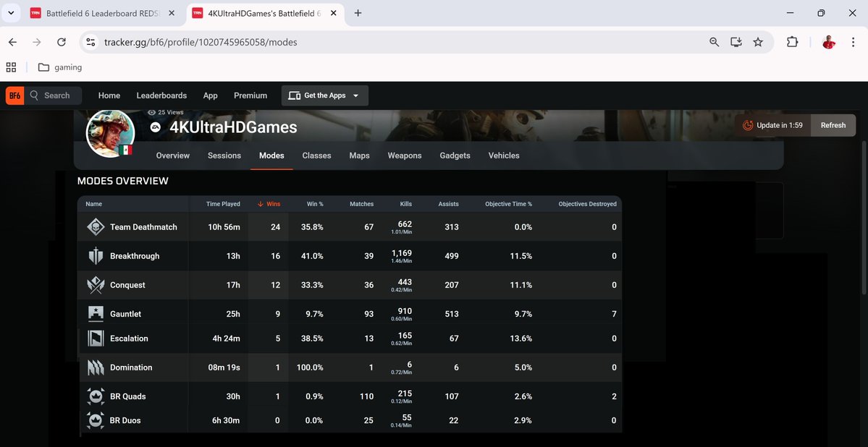Screen dimensions: 868x447
Task: Reload the page with the refresh icon
Action: pos(62,42)
